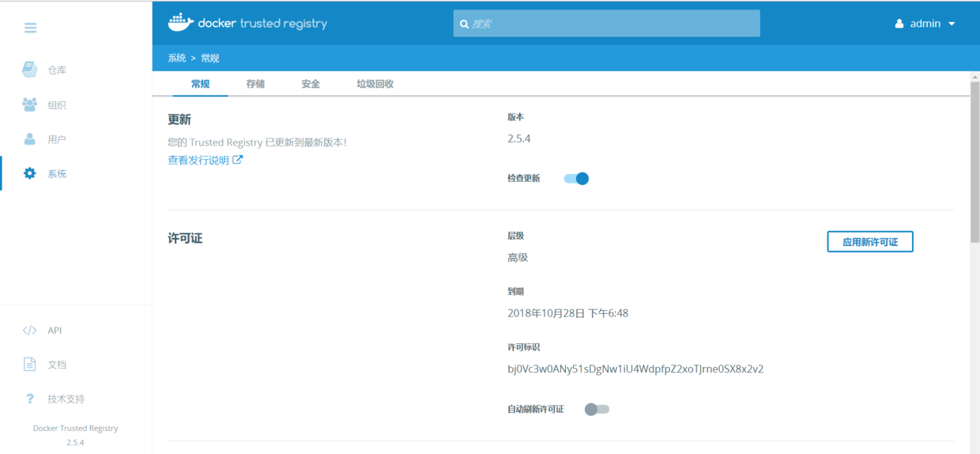The image size is (980, 454).
Task: Open the 查看发行说明 link
Action: [198, 160]
